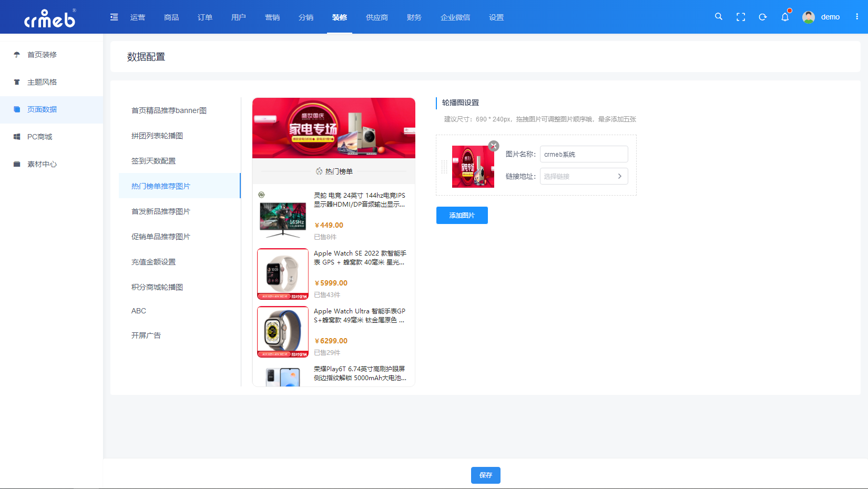Open the vertical three-dot more menu

click(x=857, y=17)
